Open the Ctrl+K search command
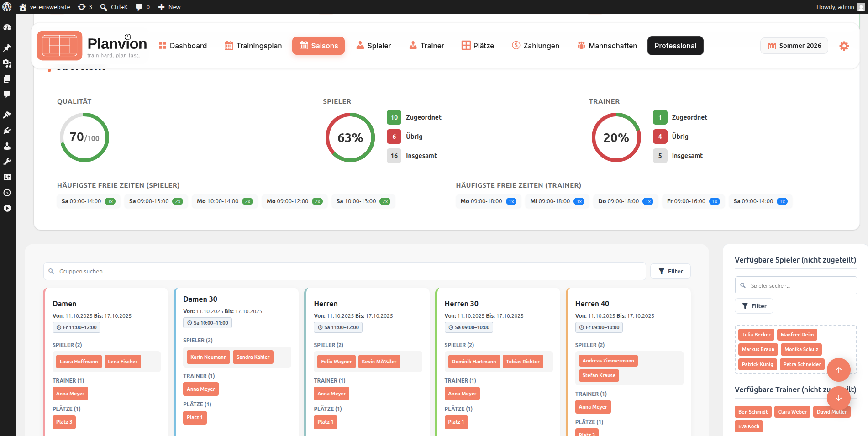 pyautogui.click(x=114, y=7)
